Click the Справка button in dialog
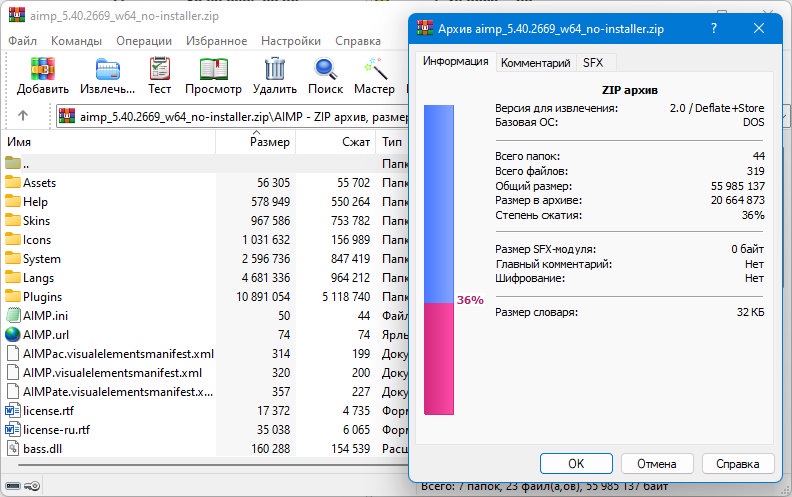The width and height of the screenshot is (792, 497). (x=737, y=463)
